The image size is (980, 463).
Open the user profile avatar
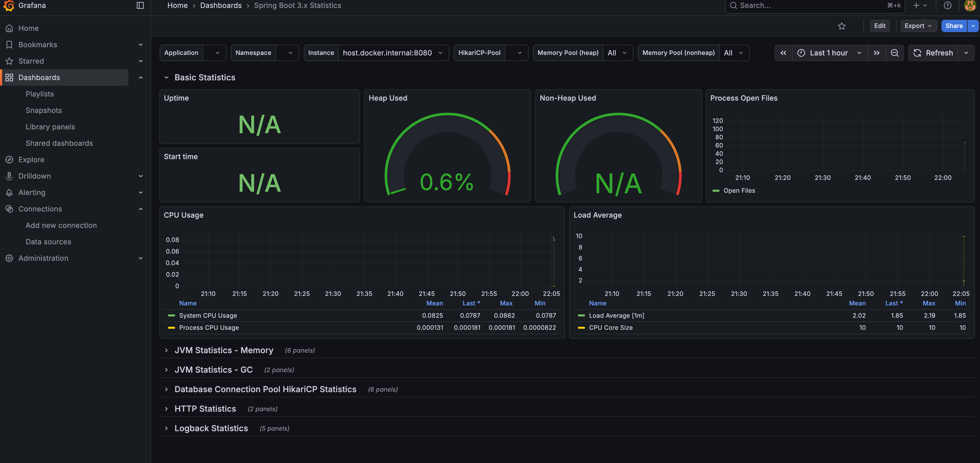[970, 5]
